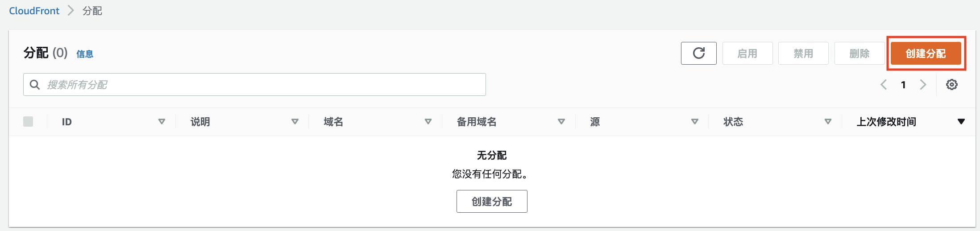Sort by the 源 column arrow
Viewport: 980px width, 231px height.
694,122
